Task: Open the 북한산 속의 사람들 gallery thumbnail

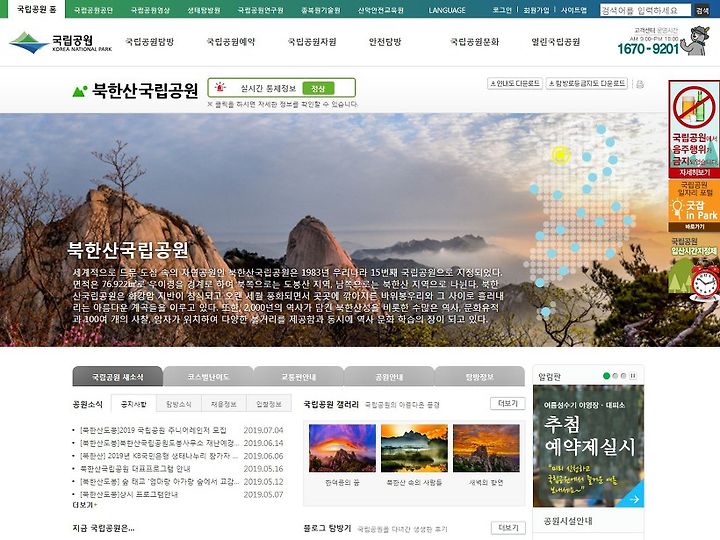Action: (x=414, y=448)
